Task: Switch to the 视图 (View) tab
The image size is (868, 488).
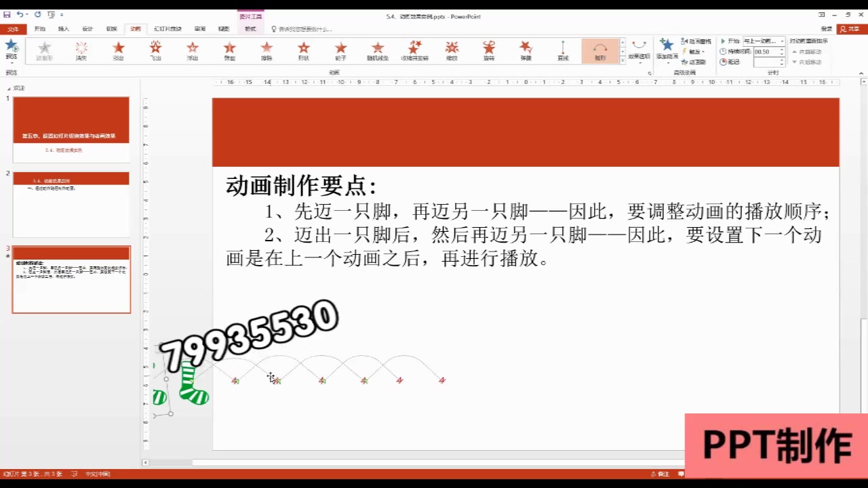Action: pos(224,29)
